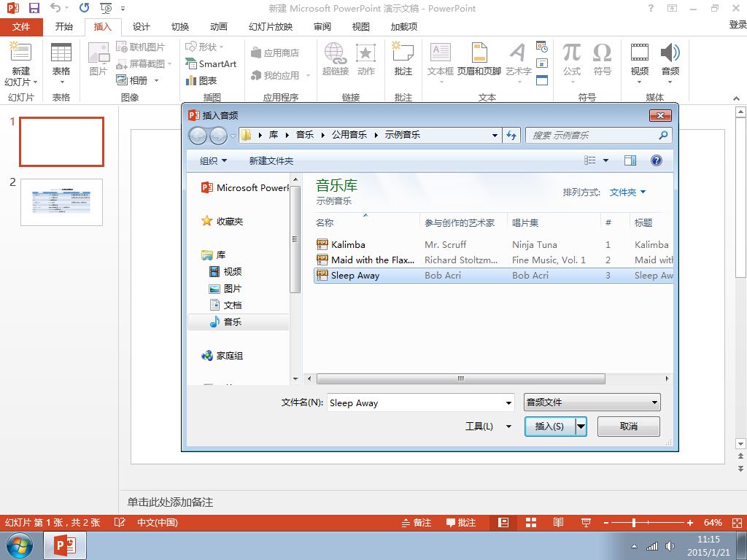Switch to the Slide Show (幻灯片放映) tab
Screen dimensions: 747x560
click(x=271, y=27)
